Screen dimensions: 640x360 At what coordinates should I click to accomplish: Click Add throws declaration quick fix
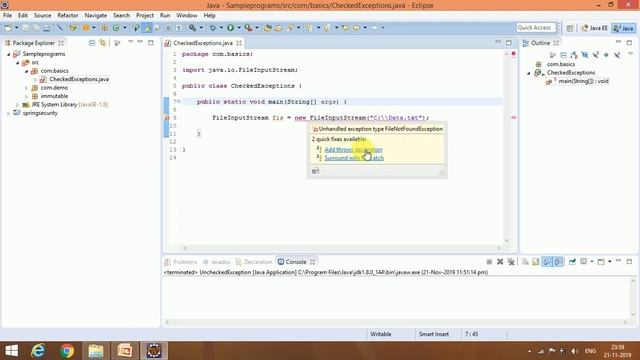click(x=353, y=149)
